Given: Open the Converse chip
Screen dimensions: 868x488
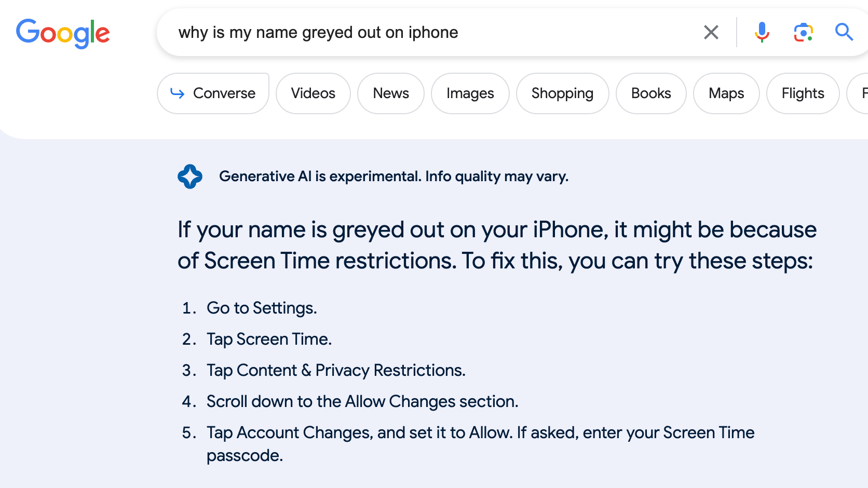Looking at the screenshot, I should (x=213, y=93).
